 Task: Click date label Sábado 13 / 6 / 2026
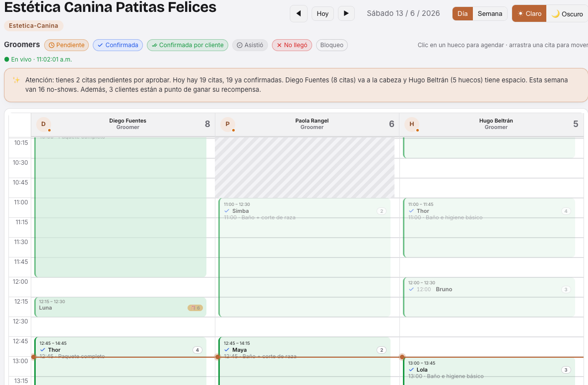point(403,13)
